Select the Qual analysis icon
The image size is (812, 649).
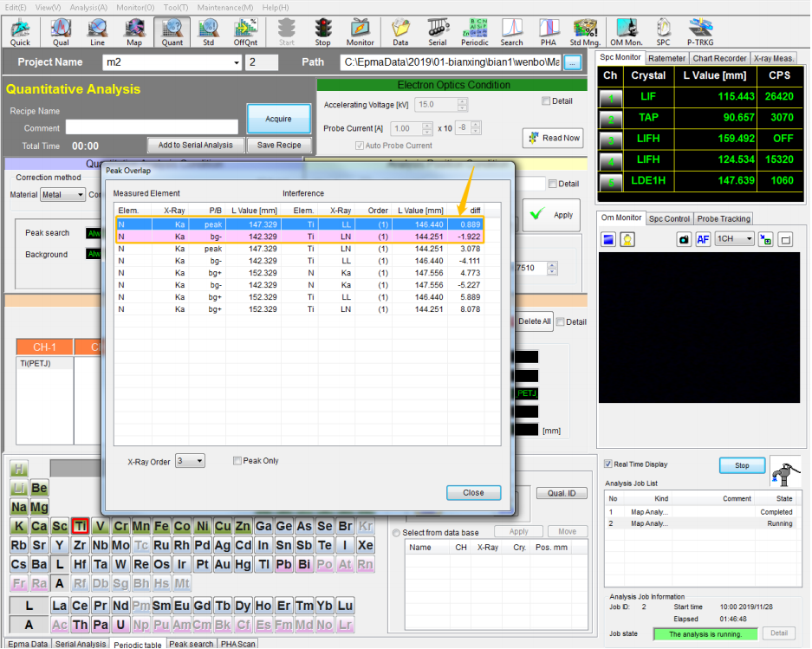[61, 31]
